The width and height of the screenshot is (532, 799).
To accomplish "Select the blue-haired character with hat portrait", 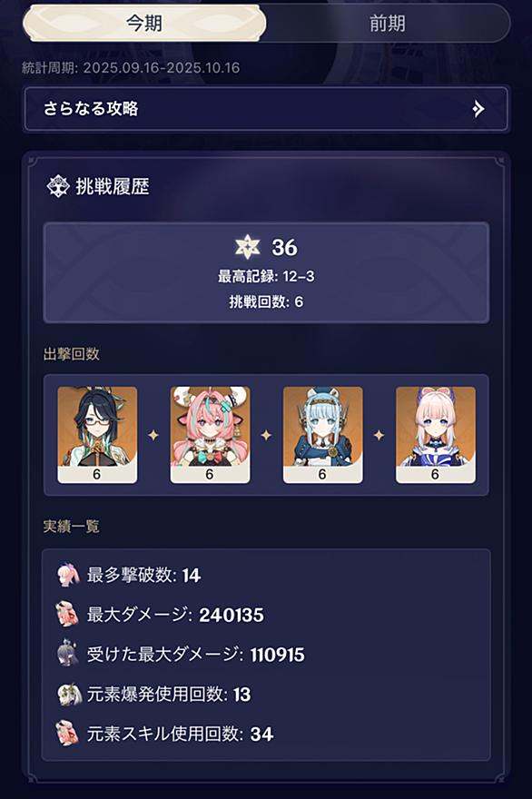I will click(323, 435).
